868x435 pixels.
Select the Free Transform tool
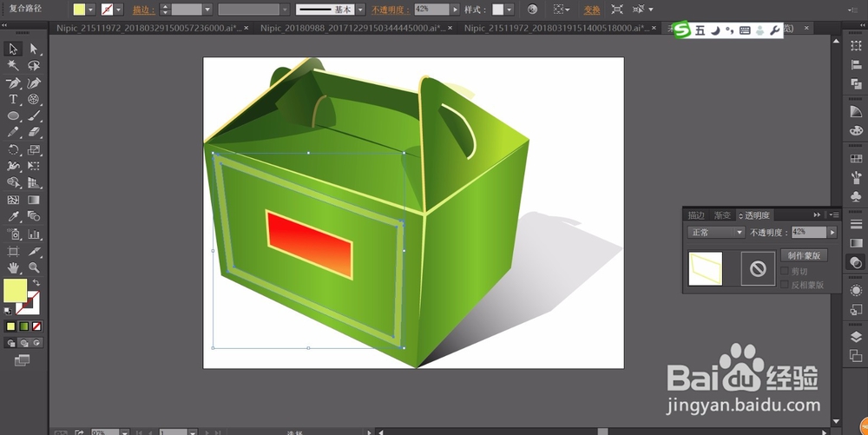34,166
